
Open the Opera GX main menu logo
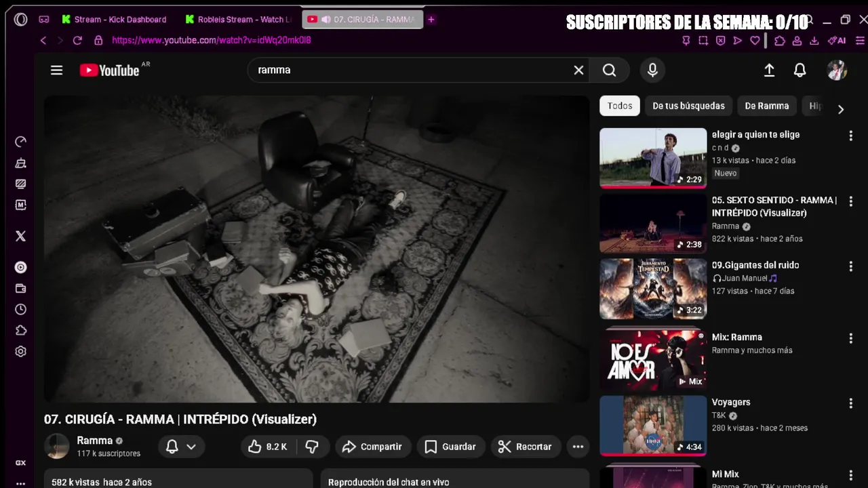pyautogui.click(x=20, y=19)
